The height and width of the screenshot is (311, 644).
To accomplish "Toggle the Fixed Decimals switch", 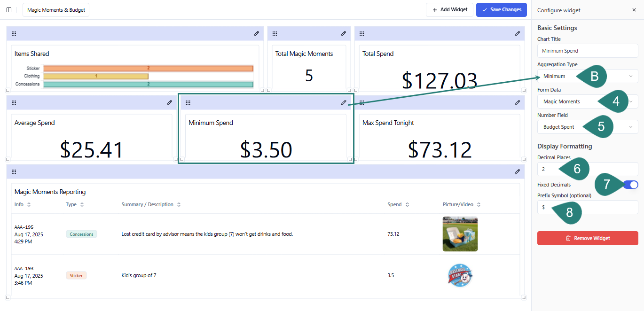I will 630,185.
